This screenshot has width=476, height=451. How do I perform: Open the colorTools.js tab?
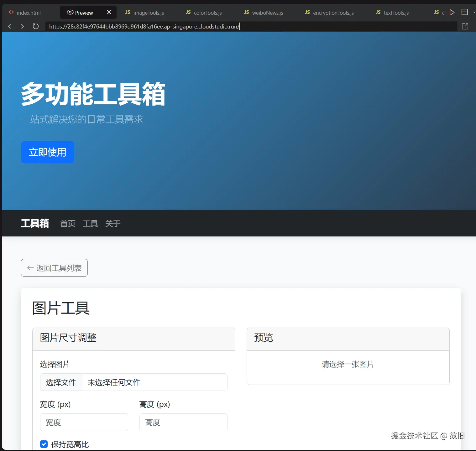point(204,13)
